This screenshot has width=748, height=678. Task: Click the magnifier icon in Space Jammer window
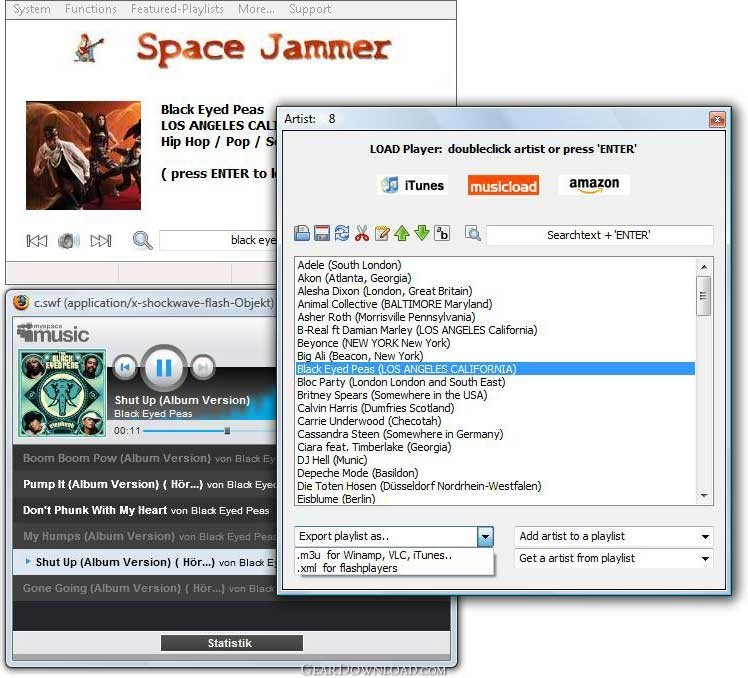pyautogui.click(x=142, y=240)
